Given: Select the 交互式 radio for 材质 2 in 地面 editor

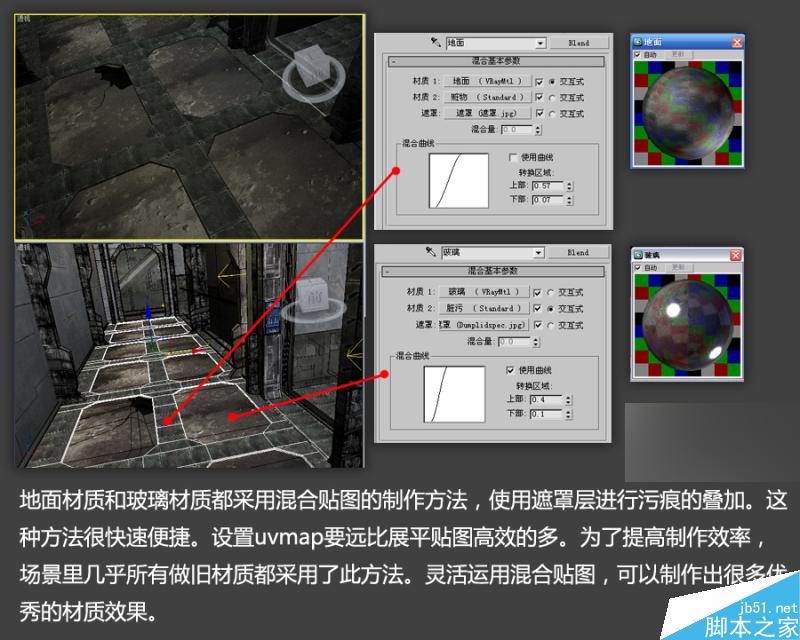Looking at the screenshot, I should click(x=553, y=97).
